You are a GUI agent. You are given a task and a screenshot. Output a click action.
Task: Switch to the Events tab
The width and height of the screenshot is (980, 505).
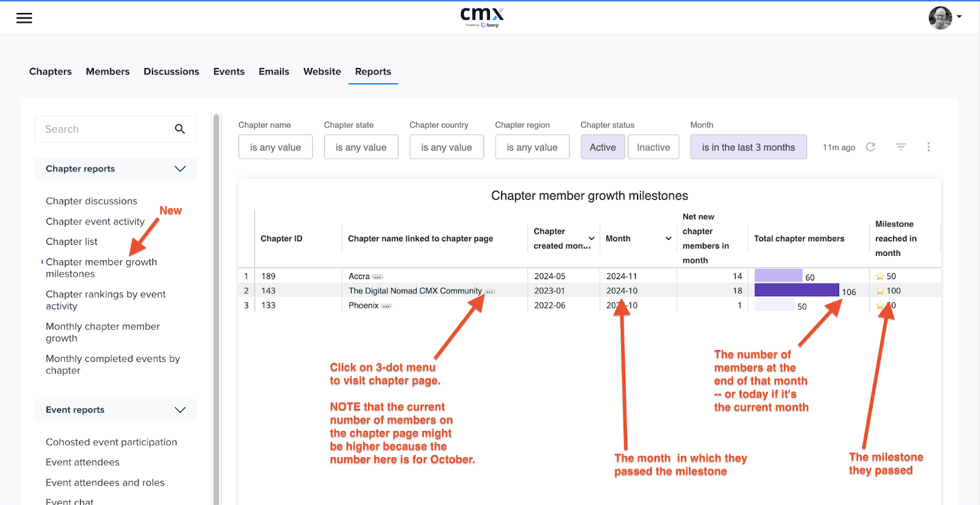click(228, 72)
